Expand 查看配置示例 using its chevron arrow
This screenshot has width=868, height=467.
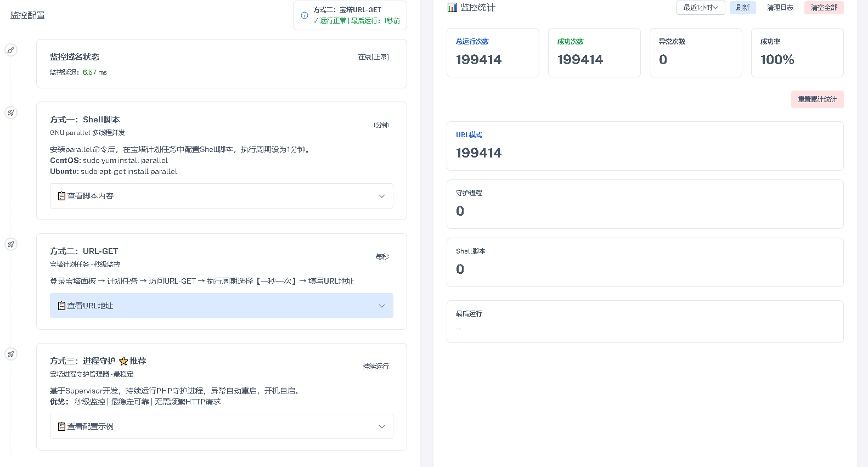[382, 426]
